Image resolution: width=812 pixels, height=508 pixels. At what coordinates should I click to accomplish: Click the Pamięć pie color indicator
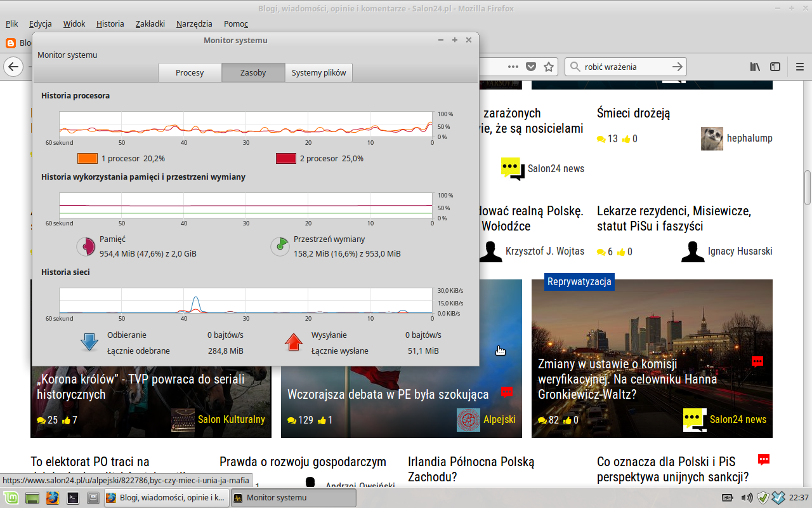click(86, 246)
